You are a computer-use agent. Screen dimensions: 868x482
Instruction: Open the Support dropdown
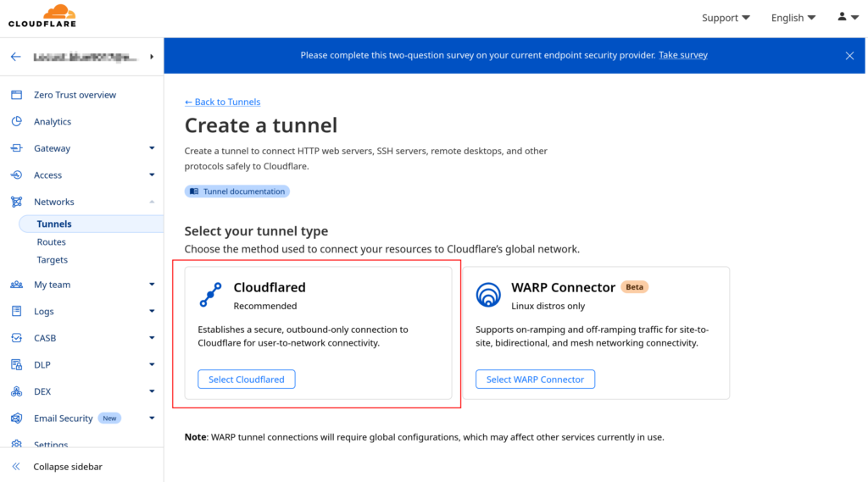coord(726,18)
